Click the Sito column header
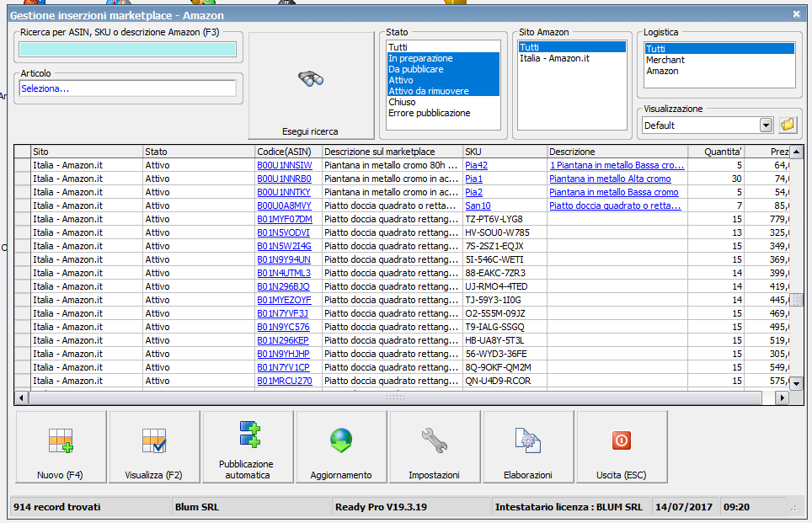The width and height of the screenshot is (812, 523). coord(87,152)
